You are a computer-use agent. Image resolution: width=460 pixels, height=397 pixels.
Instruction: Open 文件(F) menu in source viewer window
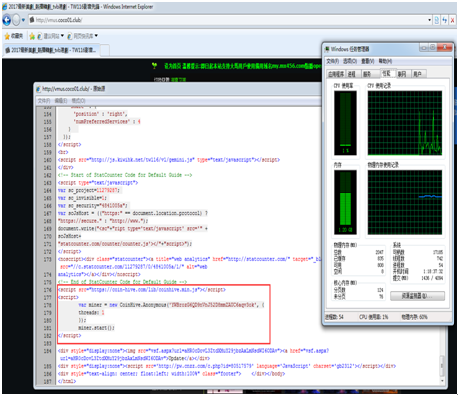(44, 101)
